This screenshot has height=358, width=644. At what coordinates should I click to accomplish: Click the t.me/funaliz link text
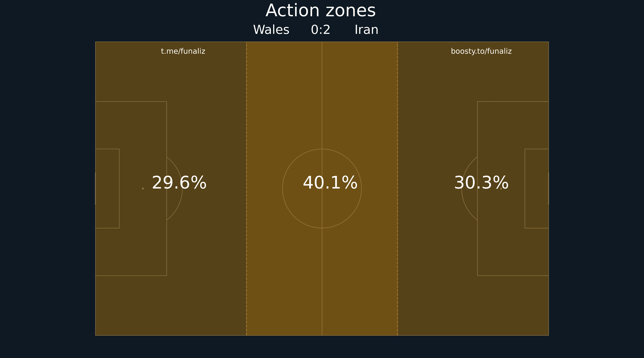tap(183, 51)
